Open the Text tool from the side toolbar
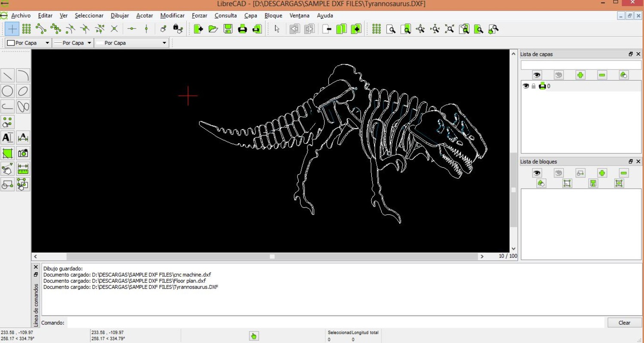 coord(7,137)
